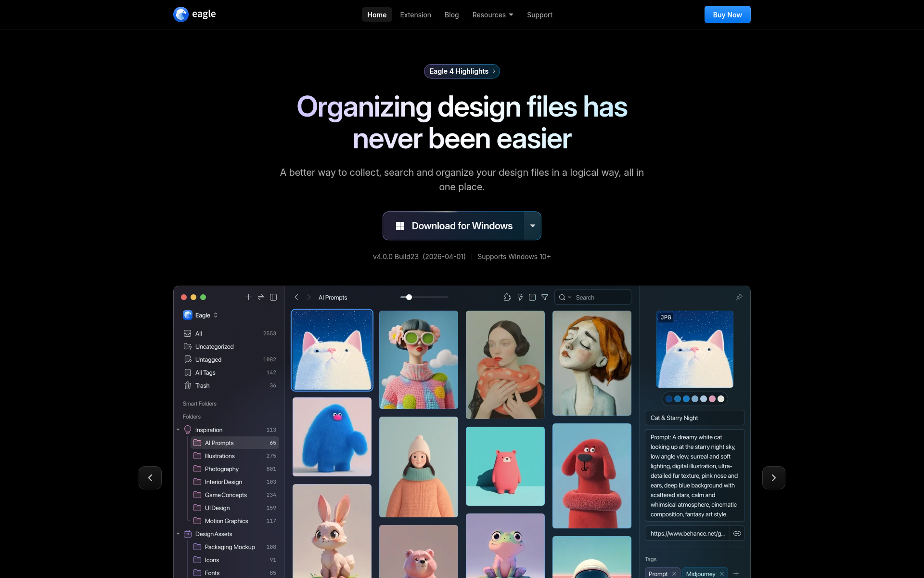Open the Eagle library switcher
This screenshot has width=924, height=578.
pyautogui.click(x=201, y=315)
